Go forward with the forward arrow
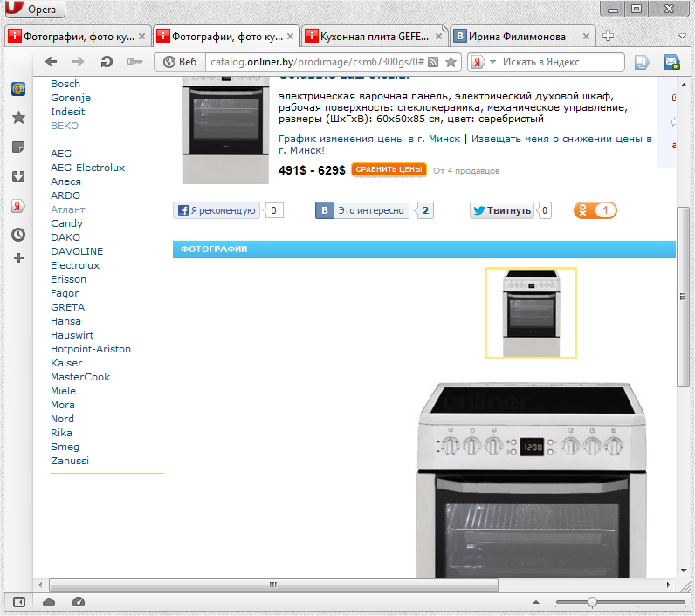 [x=78, y=62]
